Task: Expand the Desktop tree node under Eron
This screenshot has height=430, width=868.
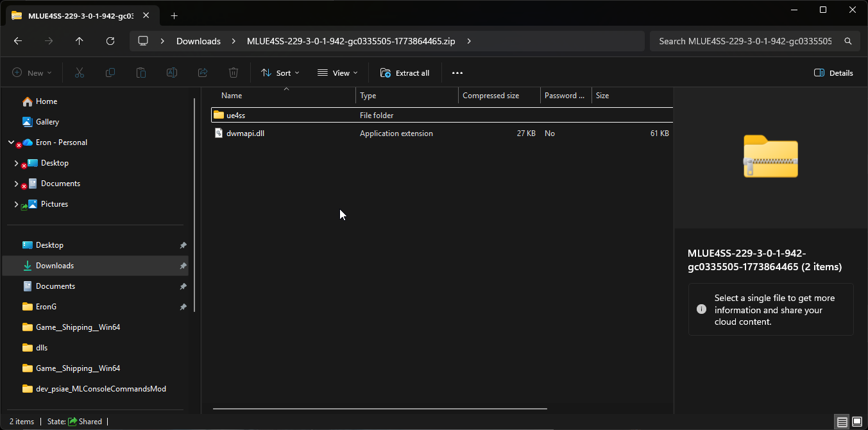Action: pyautogui.click(x=16, y=163)
